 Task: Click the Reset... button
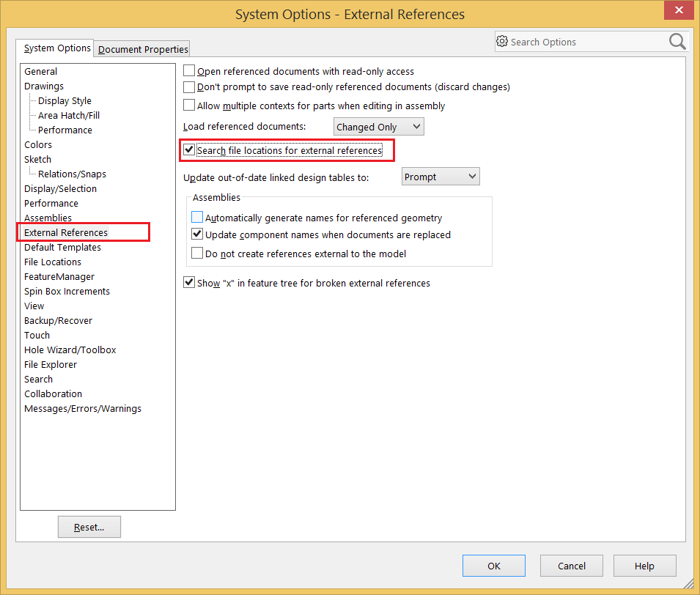point(89,527)
